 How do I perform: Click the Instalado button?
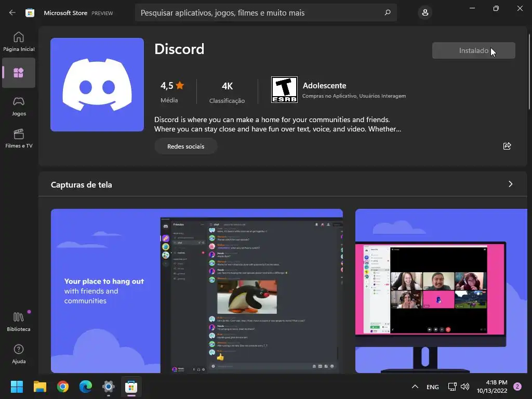[473, 50]
